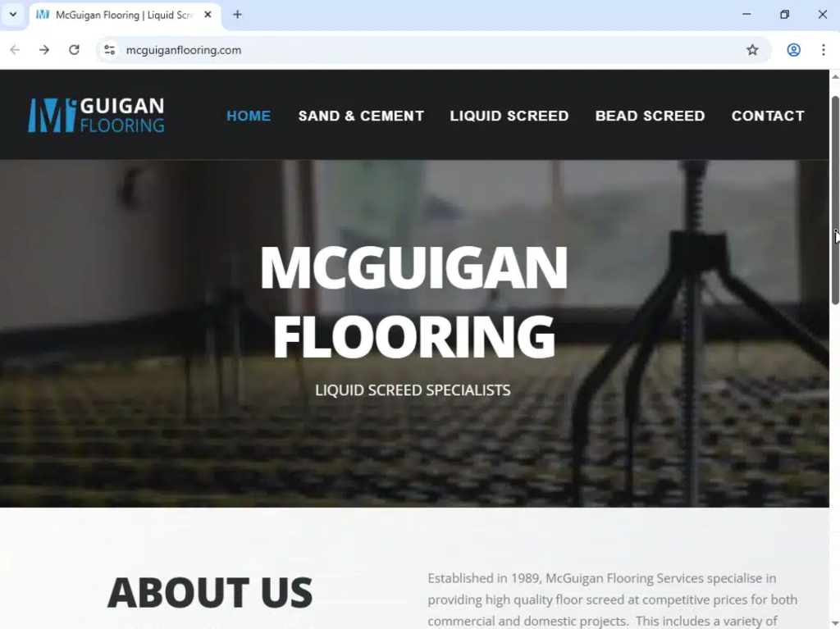Open the tab search dropdown arrow

point(13,15)
